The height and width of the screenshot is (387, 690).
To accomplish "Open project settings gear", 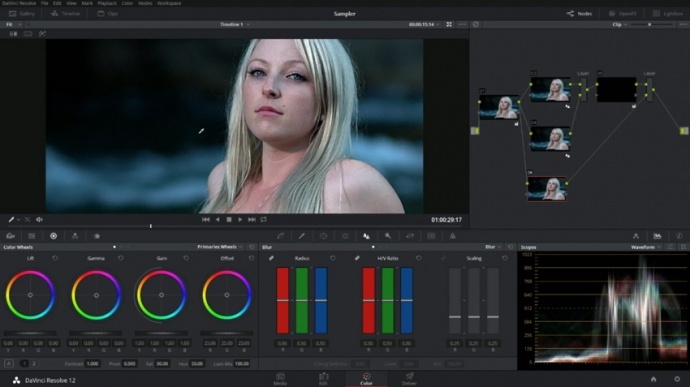I will [x=677, y=379].
